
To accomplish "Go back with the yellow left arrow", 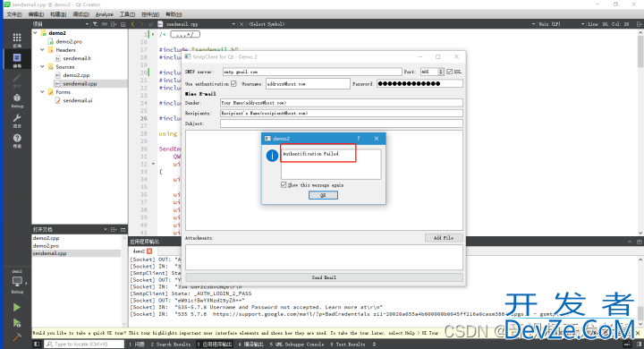I will 133,24.
